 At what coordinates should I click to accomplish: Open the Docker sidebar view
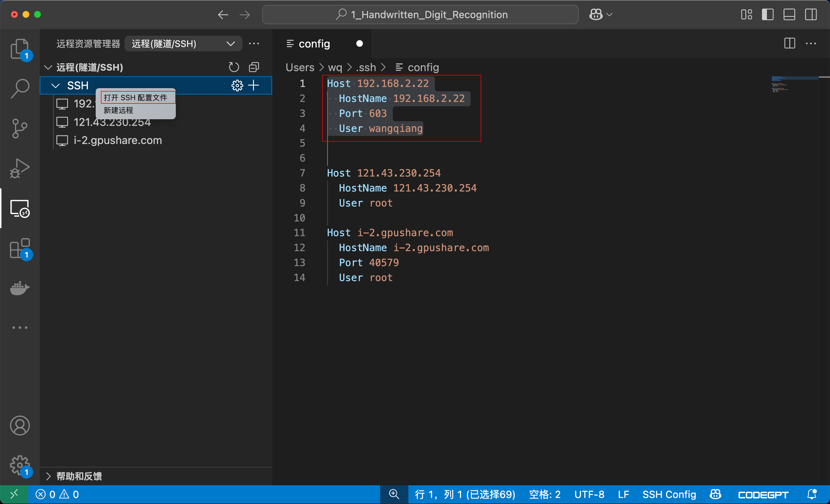[20, 288]
